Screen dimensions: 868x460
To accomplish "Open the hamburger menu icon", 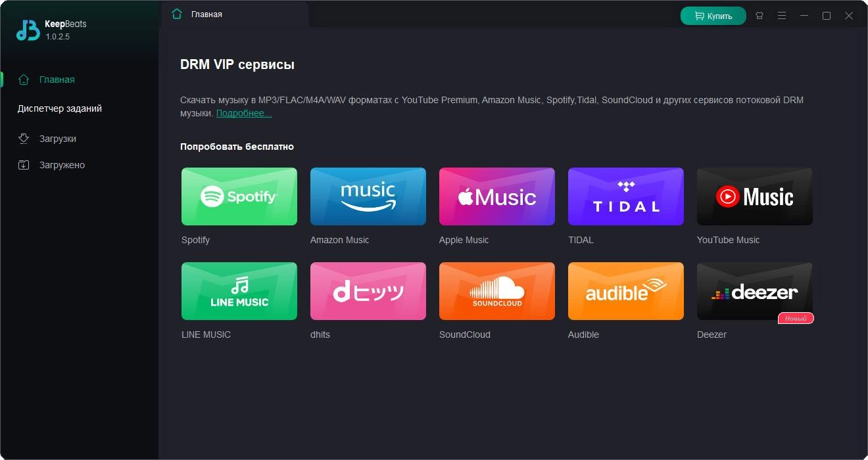I will 782,16.
